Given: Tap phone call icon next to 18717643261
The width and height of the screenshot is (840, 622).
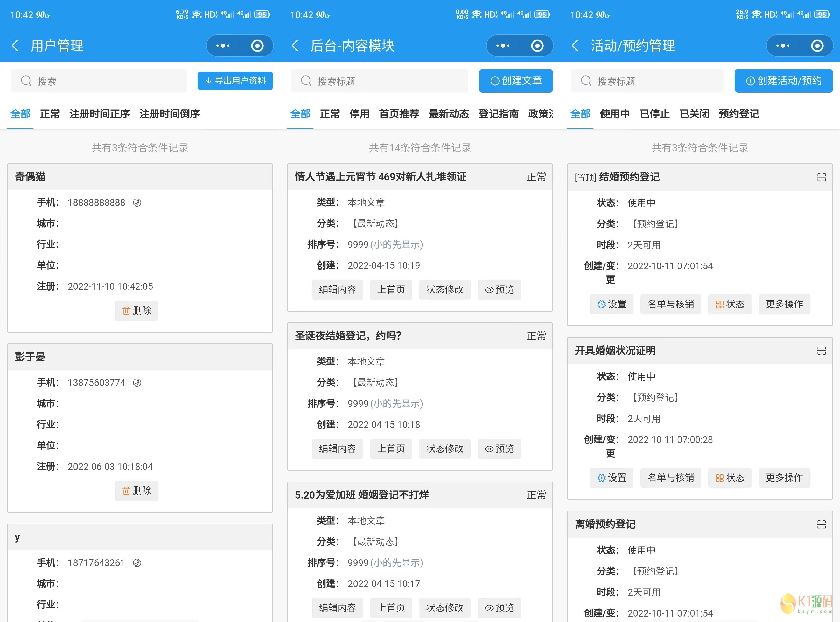Looking at the screenshot, I should [x=137, y=562].
